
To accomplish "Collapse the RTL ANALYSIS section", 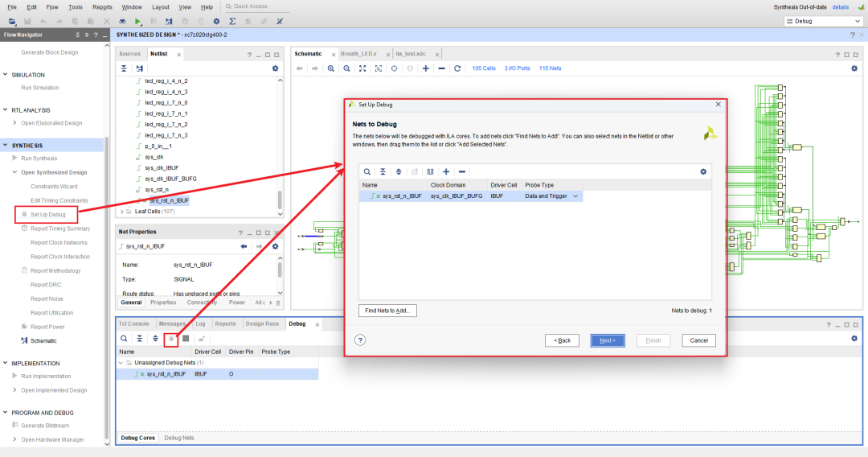I will (x=6, y=110).
